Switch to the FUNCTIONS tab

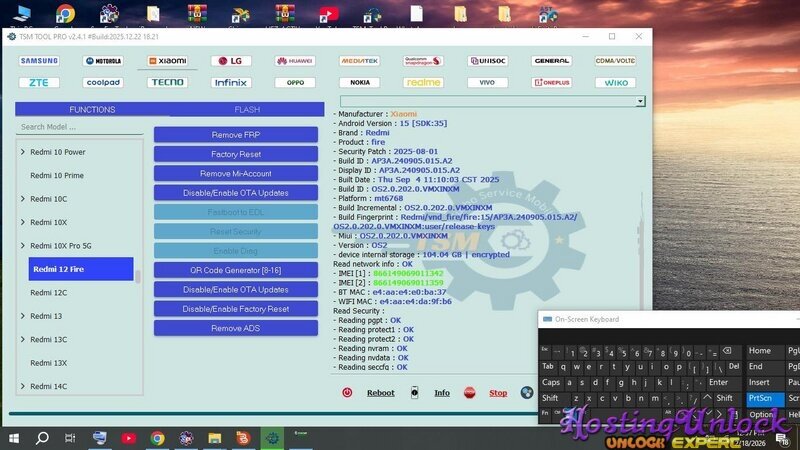click(92, 109)
